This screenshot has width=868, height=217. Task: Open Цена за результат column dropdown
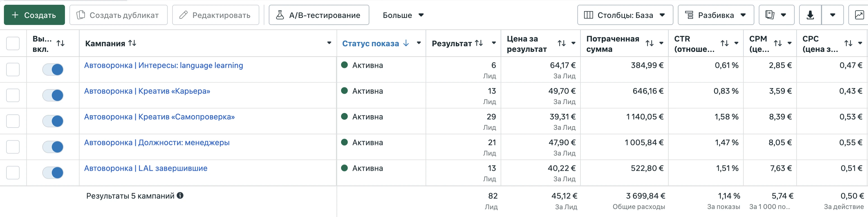573,43
